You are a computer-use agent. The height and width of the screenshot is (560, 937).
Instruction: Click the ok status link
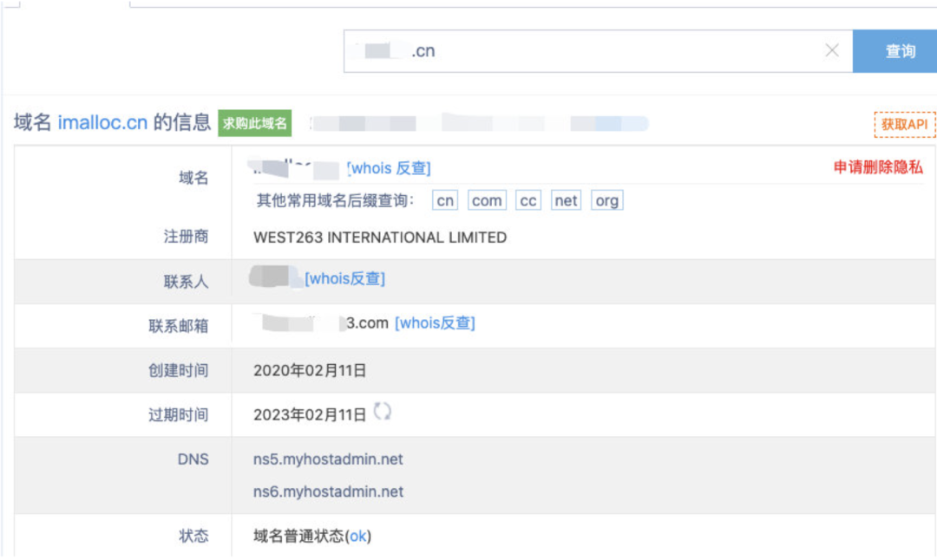(x=358, y=536)
